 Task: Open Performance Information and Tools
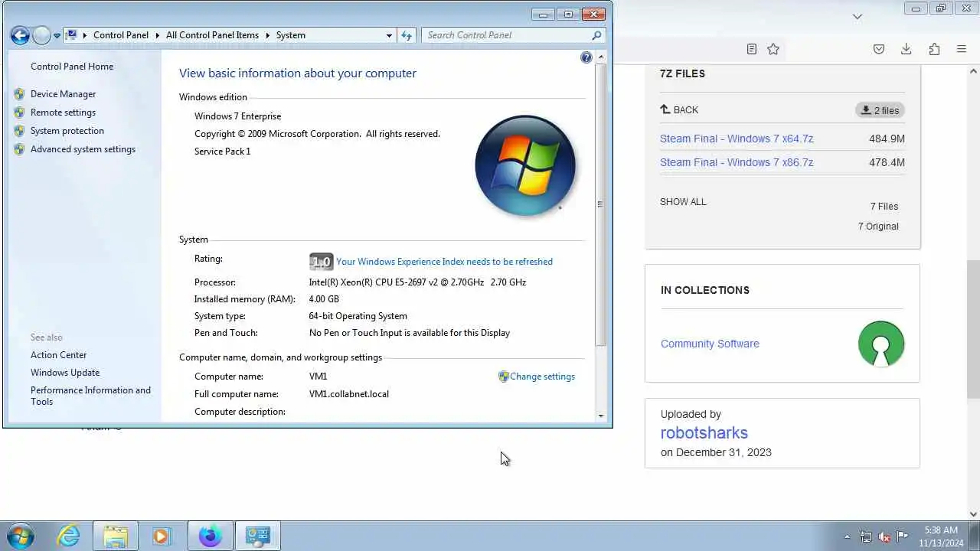click(90, 396)
